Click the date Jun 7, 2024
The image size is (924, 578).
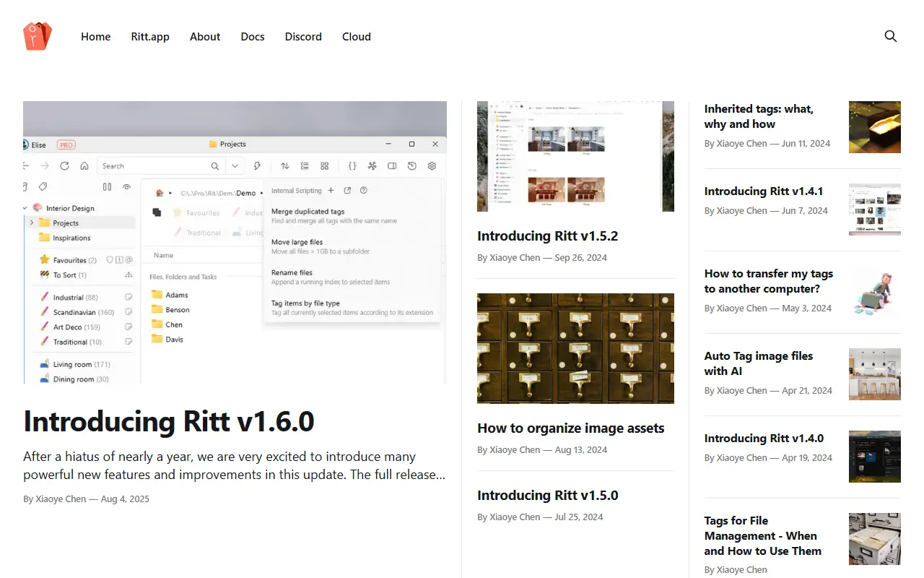click(x=805, y=211)
